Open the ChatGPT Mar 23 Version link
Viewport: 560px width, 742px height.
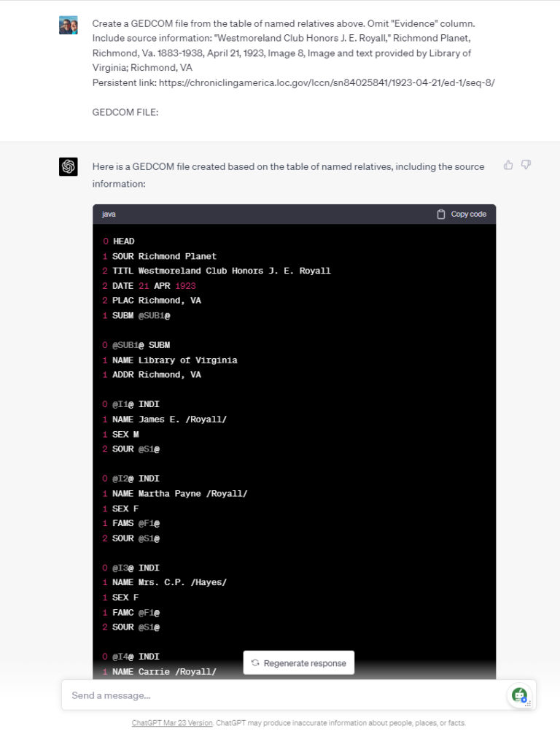(171, 723)
